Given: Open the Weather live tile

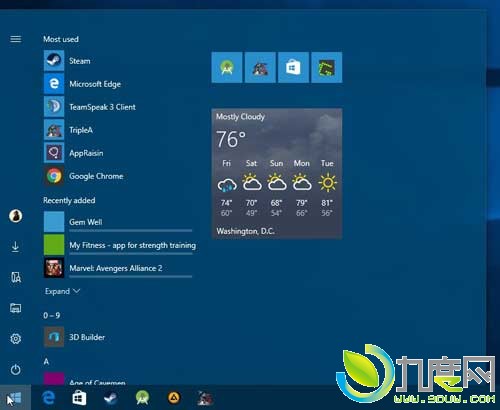Looking at the screenshot, I should tap(277, 173).
